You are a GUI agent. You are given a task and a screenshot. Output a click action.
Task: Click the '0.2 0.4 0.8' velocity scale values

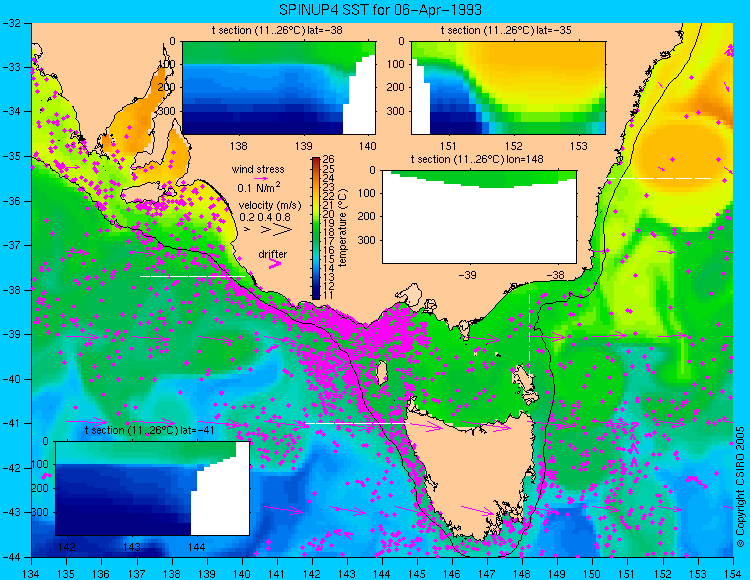click(x=265, y=217)
